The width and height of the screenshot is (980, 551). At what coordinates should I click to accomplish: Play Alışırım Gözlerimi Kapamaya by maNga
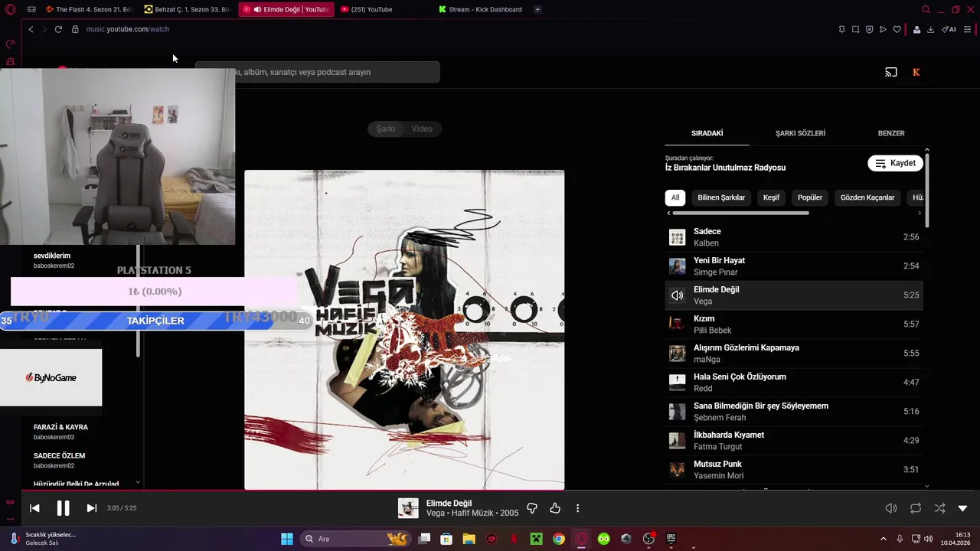pos(794,354)
